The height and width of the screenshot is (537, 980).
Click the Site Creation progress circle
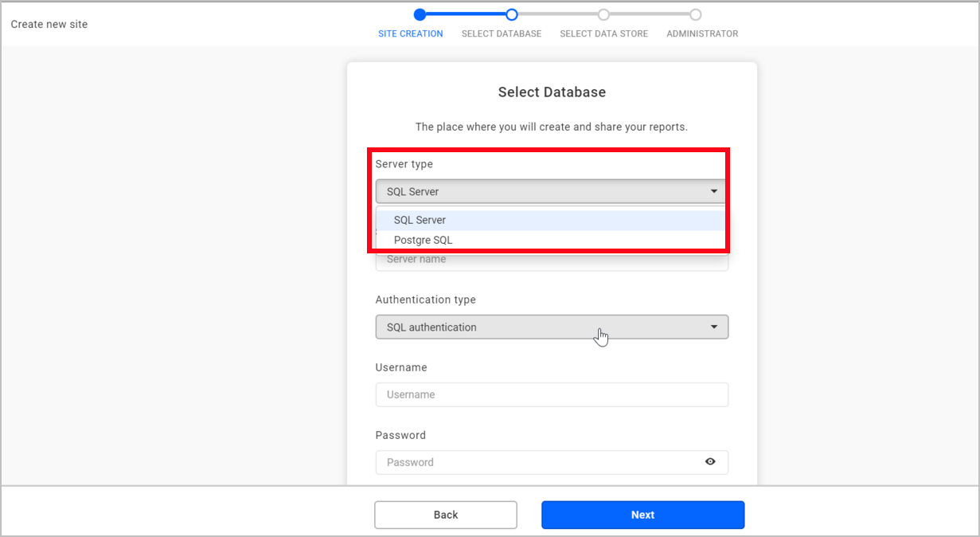coord(420,14)
